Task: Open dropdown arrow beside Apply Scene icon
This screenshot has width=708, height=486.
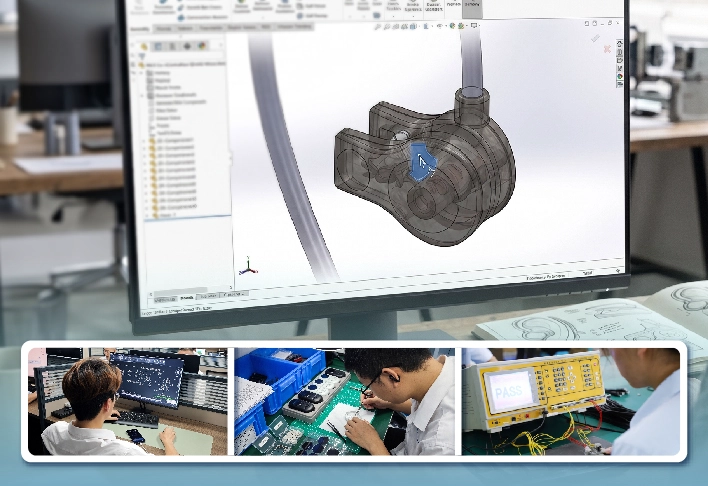Action: [x=467, y=26]
